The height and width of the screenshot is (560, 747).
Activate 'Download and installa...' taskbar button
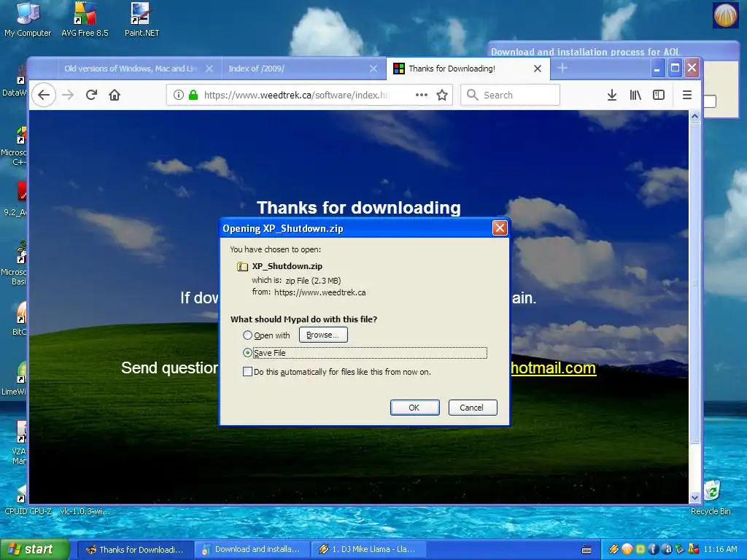pos(252,550)
